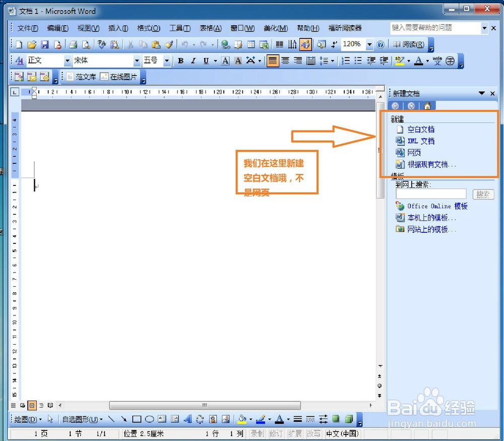Toggle the Drawing toolbar button
Image resolution: width=504 pixels, height=441 pixels.
[305, 44]
